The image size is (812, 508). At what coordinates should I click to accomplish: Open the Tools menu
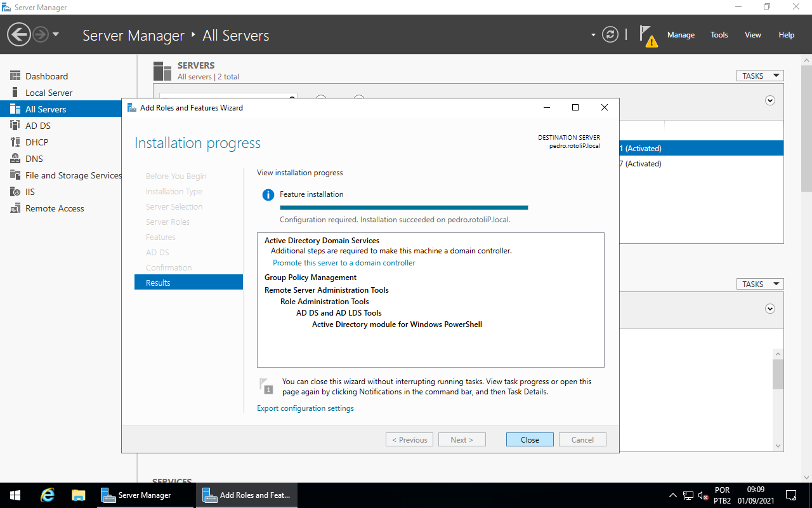[x=719, y=35]
